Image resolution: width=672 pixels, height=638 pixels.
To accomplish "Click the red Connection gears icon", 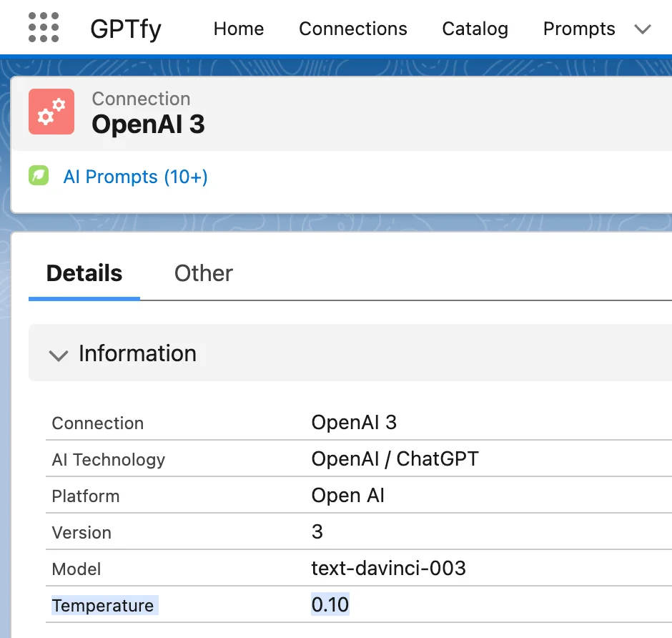I will (x=51, y=112).
